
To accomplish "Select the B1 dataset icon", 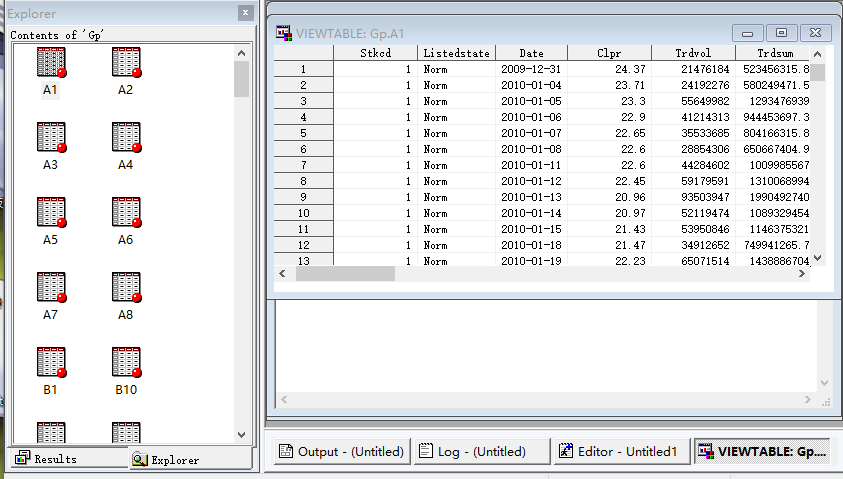I will pos(51,362).
